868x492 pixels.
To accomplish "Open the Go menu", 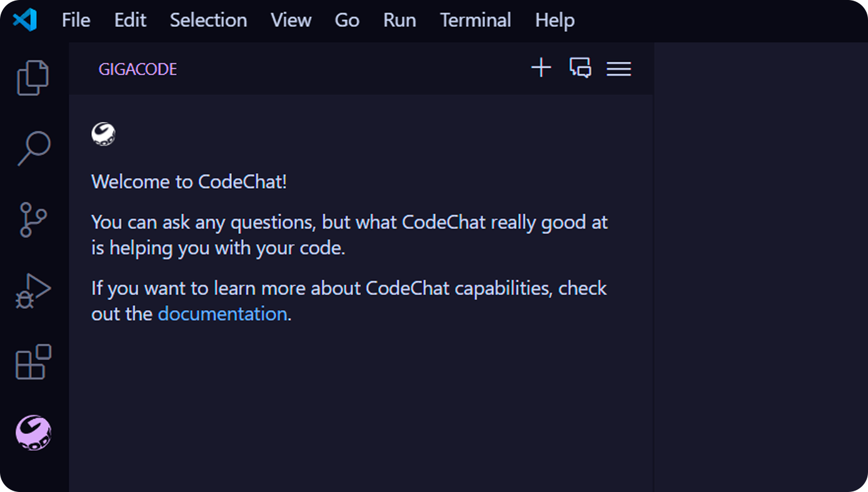I will [347, 20].
